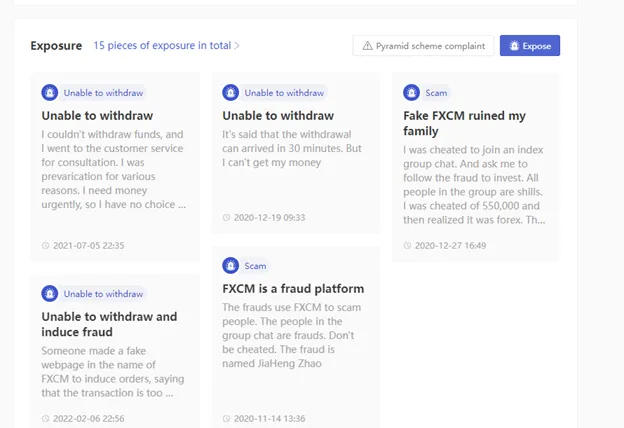The height and width of the screenshot is (428, 624).
Task: Click text beginning 'I couldn't withdraw funds'
Action: pyautogui.click(x=114, y=169)
